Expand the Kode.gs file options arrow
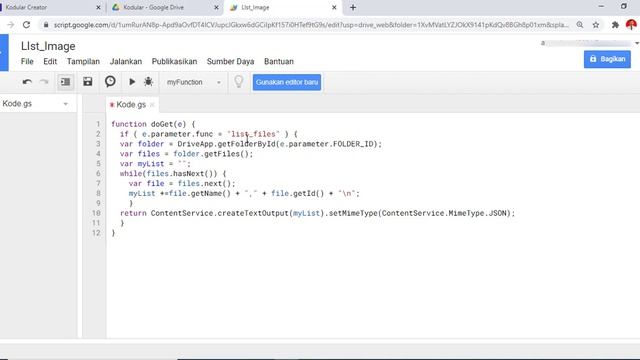 (x=66, y=104)
